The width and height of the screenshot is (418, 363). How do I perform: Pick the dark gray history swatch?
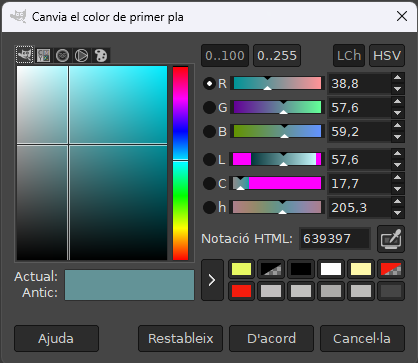click(391, 291)
